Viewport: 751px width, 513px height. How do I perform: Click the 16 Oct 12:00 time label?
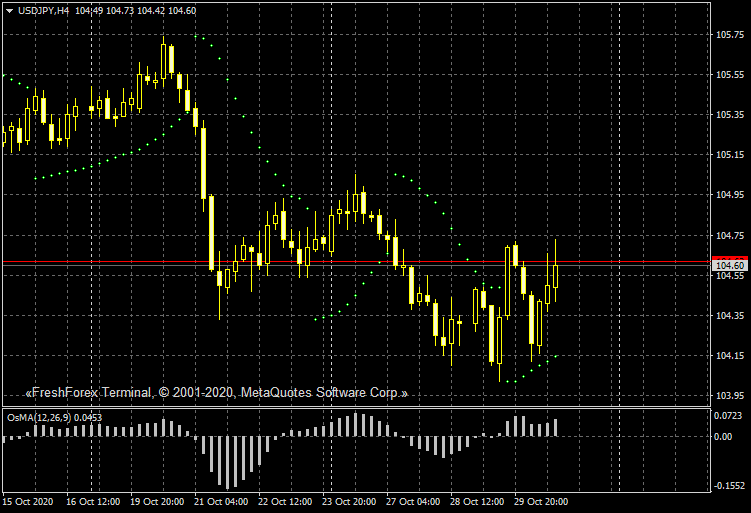93,502
